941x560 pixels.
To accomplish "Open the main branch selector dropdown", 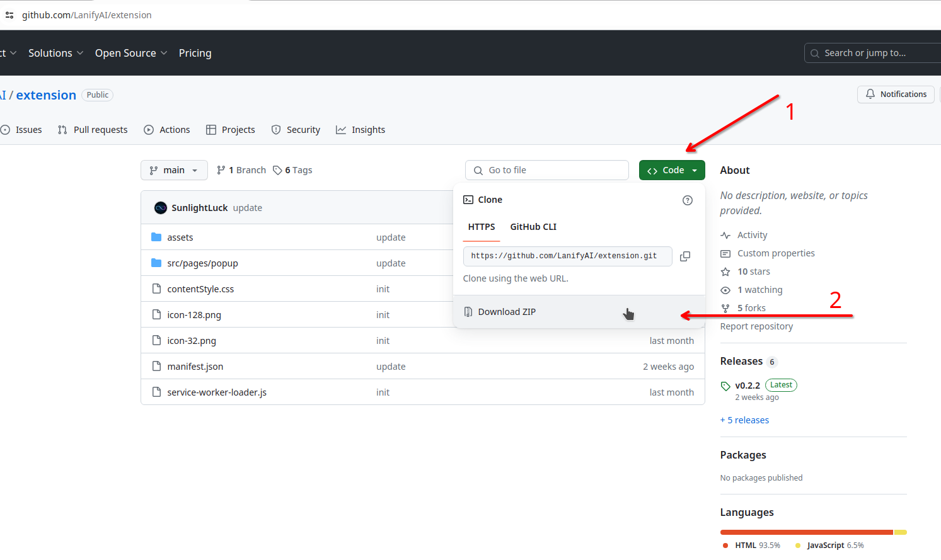I will [x=174, y=170].
